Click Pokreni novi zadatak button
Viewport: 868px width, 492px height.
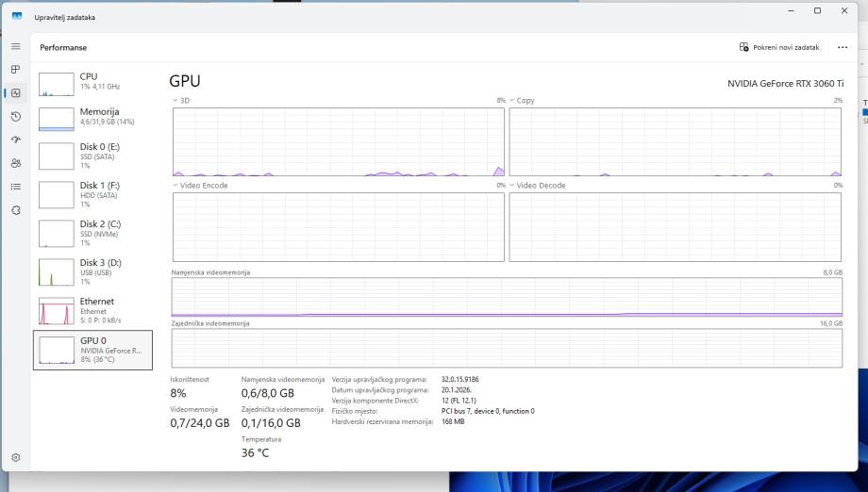pos(779,47)
